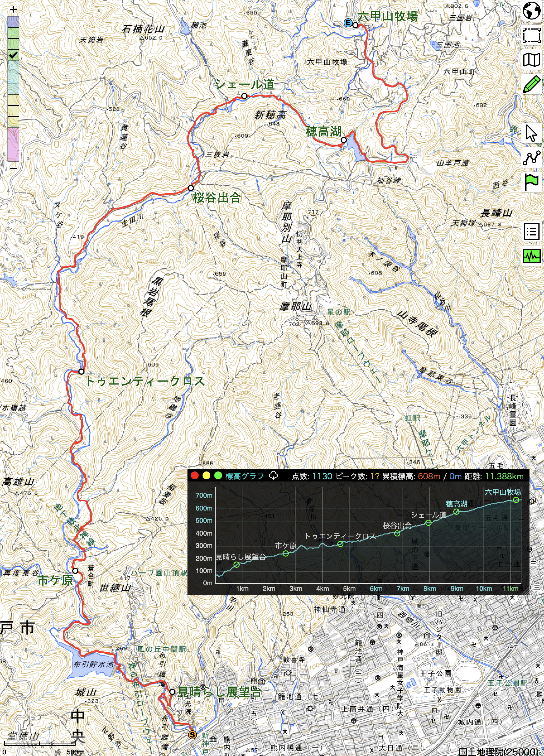This screenshot has width=544, height=756.
Task: Click the minus zoom-out button
Action: [x=13, y=168]
